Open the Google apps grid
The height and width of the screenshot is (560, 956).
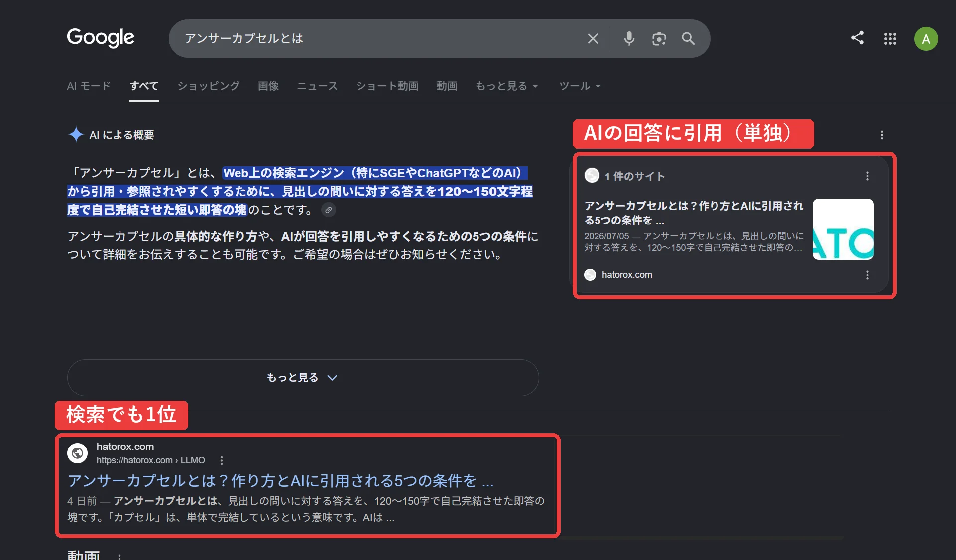pos(890,38)
